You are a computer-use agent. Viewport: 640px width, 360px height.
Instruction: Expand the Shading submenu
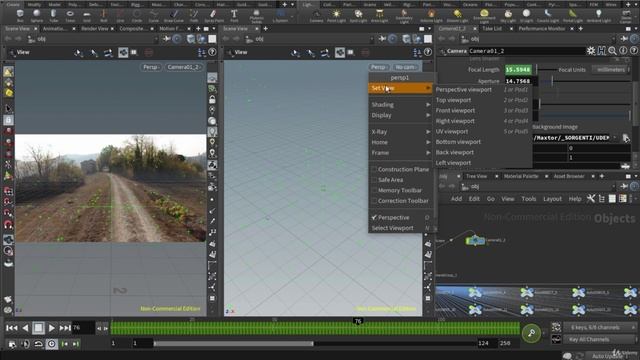[400, 104]
